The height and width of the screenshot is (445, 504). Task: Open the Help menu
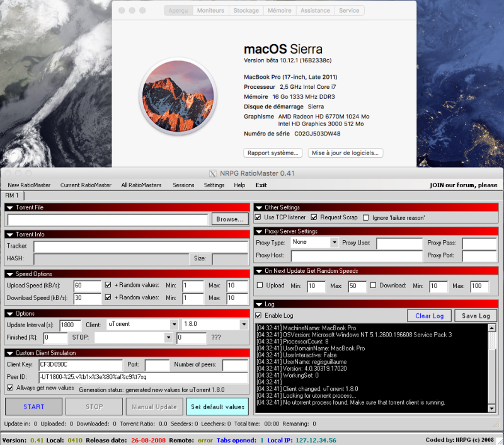[239, 185]
